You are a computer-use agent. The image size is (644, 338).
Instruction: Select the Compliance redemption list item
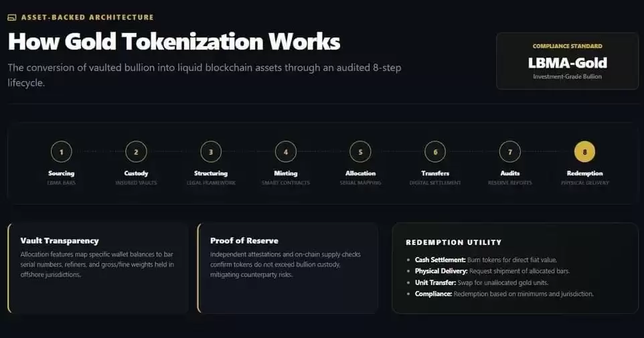point(504,294)
